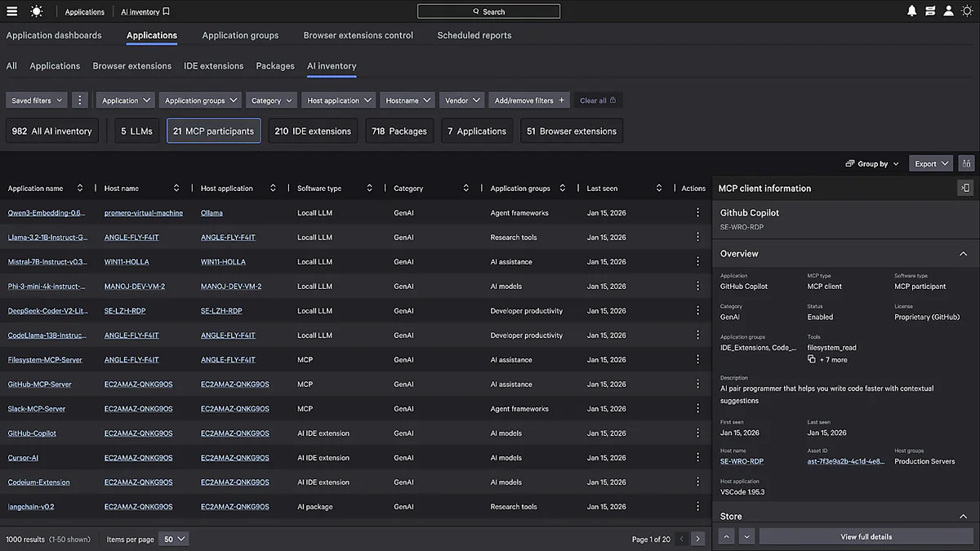The width and height of the screenshot is (980, 551).
Task: Open the user profile icon
Action: (948, 11)
